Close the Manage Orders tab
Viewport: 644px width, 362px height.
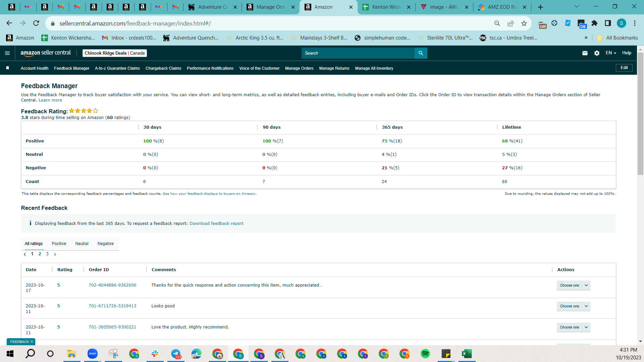coord(293,7)
